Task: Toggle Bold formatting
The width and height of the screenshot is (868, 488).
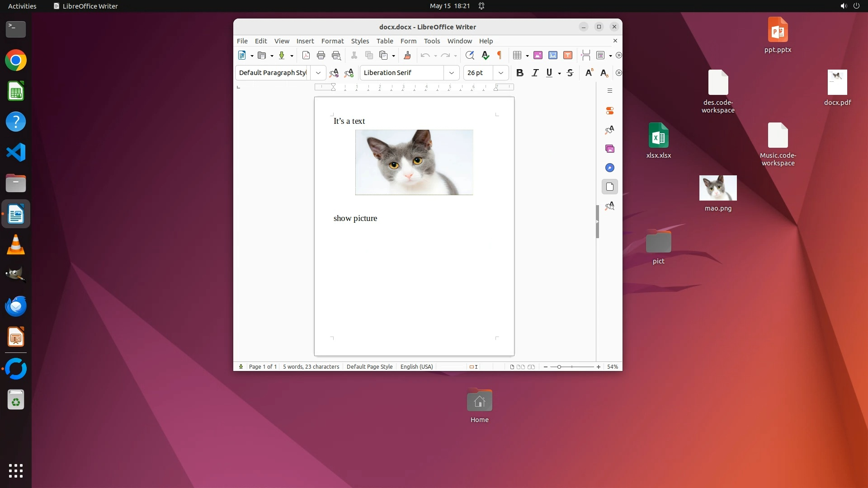Action: tap(520, 73)
